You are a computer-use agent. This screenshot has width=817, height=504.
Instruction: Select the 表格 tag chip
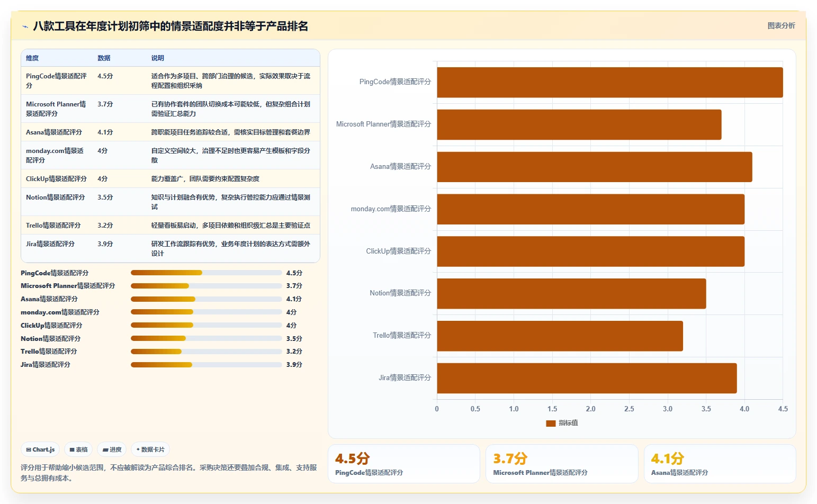pos(78,449)
